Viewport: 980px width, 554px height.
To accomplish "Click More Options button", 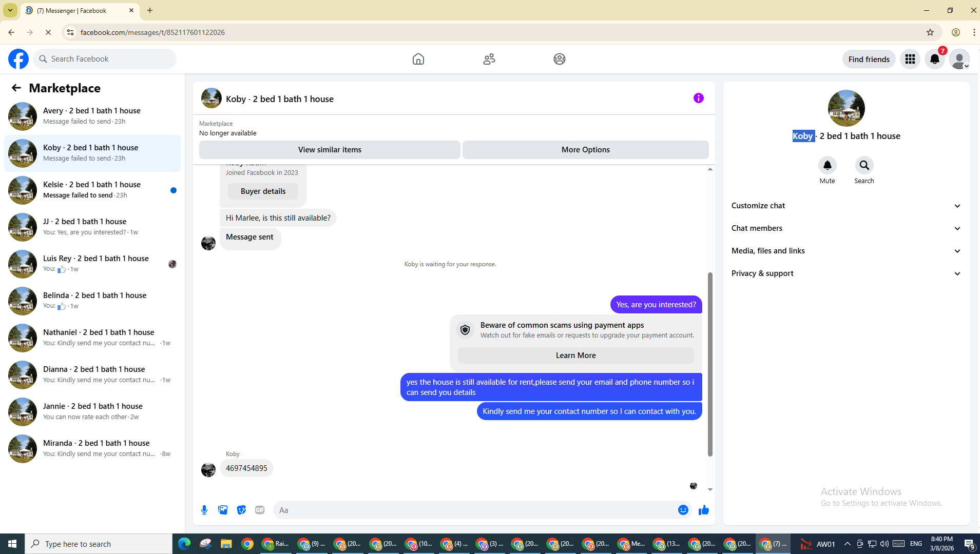I will tap(586, 150).
